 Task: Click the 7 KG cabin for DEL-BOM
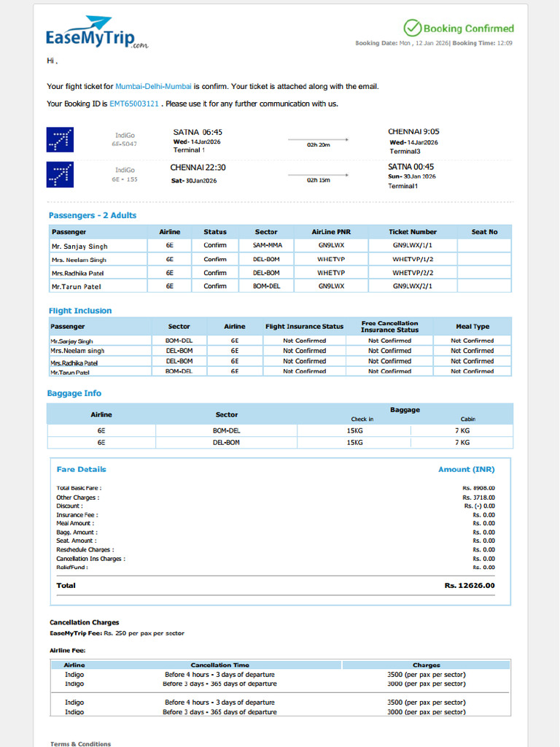(x=462, y=442)
